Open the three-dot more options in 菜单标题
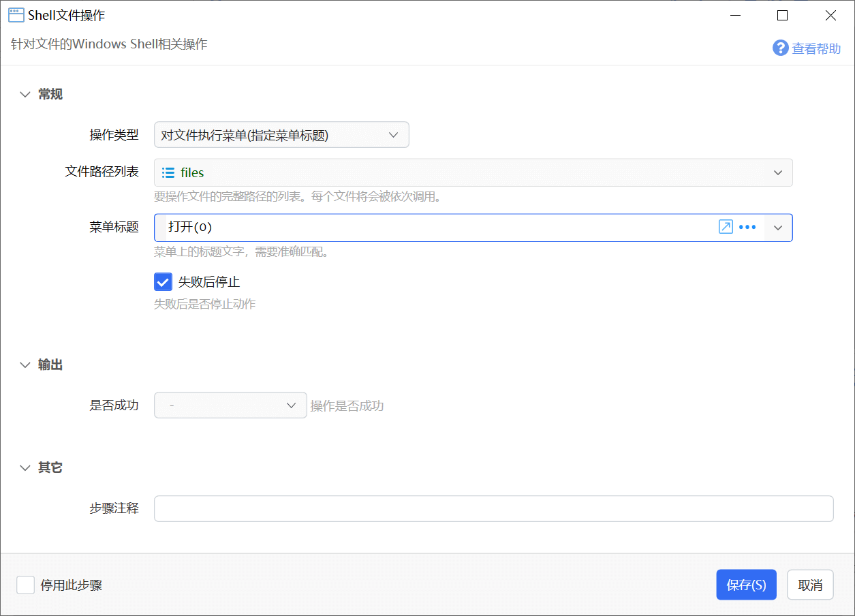The width and height of the screenshot is (855, 616). [x=747, y=227]
